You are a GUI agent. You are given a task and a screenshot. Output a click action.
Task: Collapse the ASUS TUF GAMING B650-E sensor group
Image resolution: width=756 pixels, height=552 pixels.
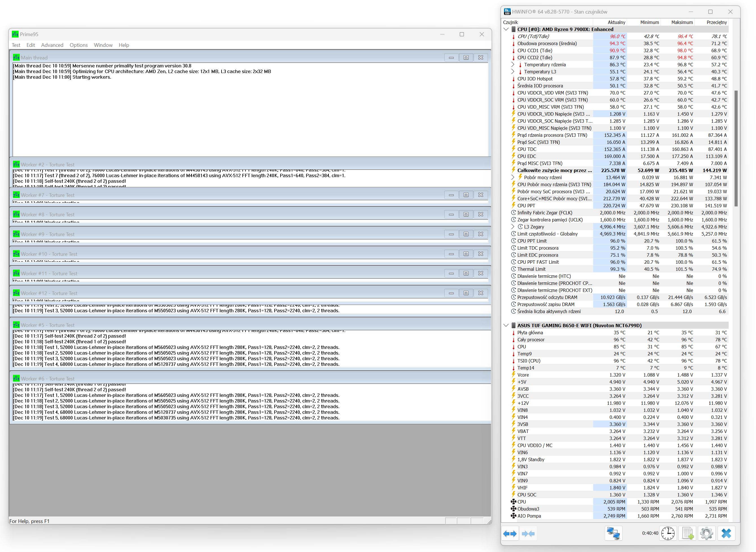point(506,326)
